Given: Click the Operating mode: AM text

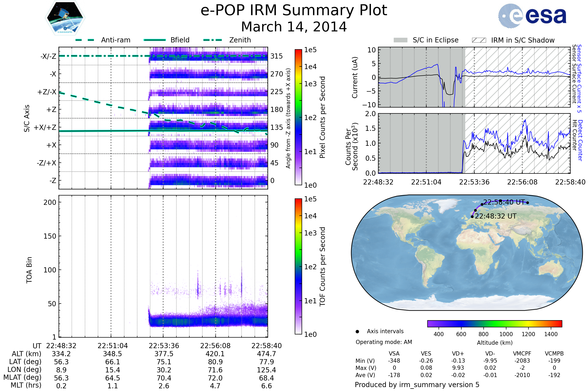Looking at the screenshot, I should 384,342.
